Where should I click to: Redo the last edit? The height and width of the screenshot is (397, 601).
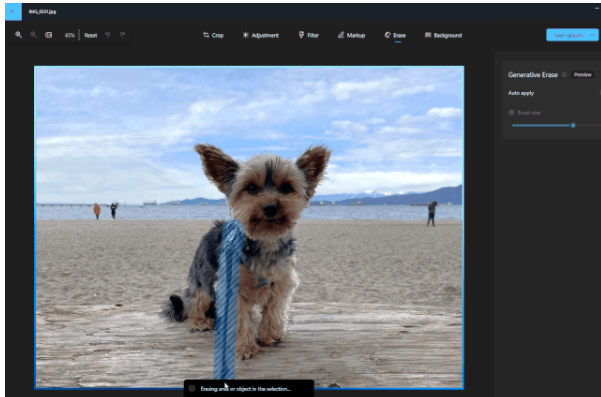click(122, 35)
